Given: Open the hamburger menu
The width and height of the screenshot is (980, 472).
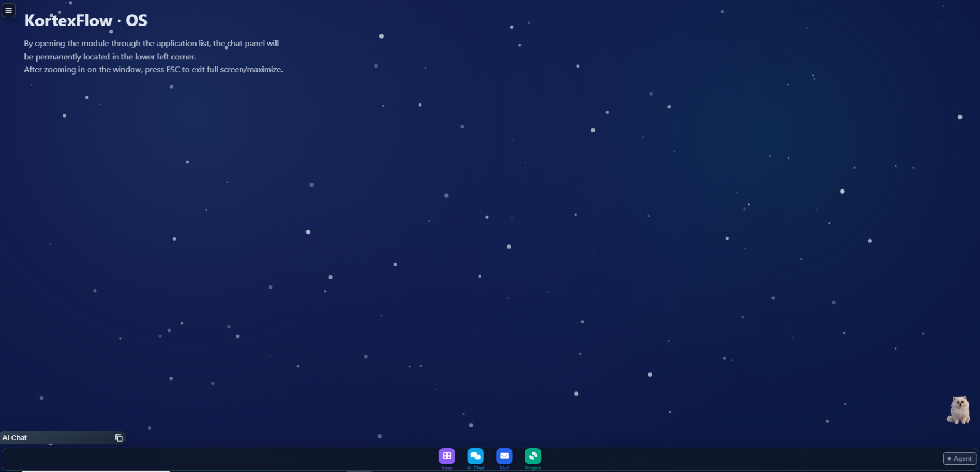Looking at the screenshot, I should (9, 10).
